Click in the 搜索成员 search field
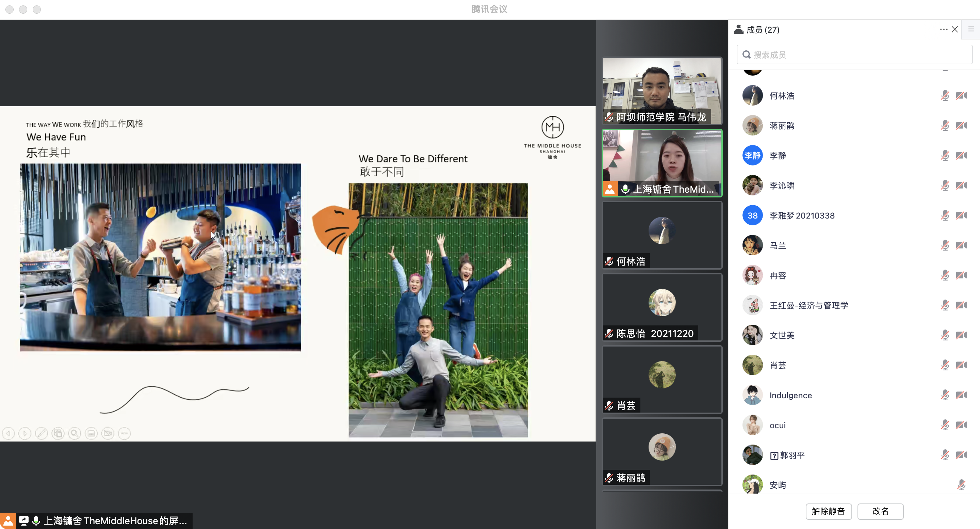The height and width of the screenshot is (529, 980). (x=854, y=55)
